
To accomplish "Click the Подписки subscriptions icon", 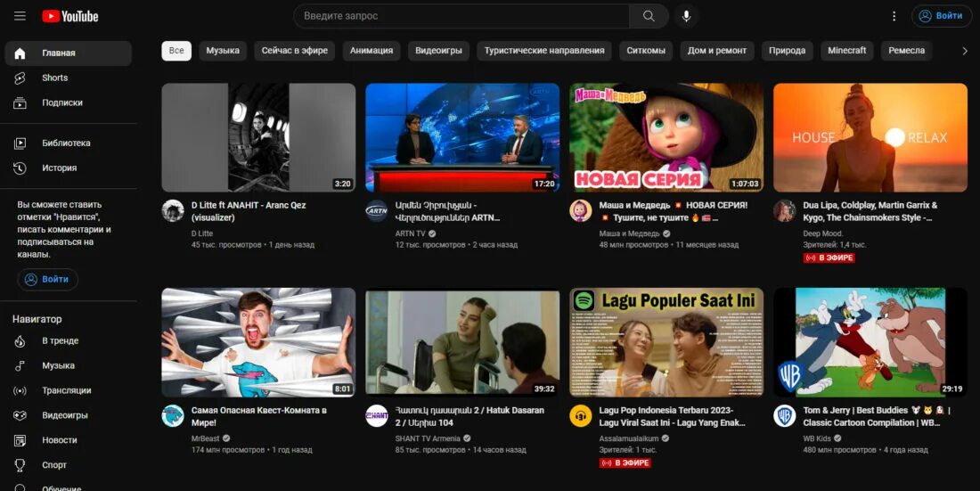I will (20, 103).
